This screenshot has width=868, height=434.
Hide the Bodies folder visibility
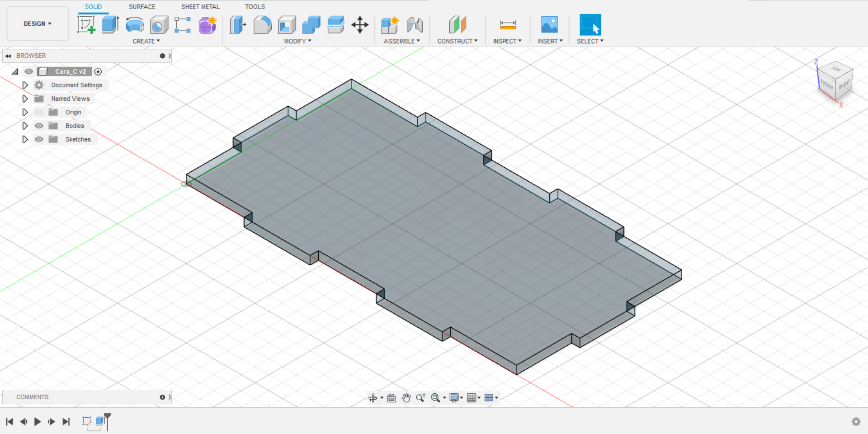click(39, 126)
